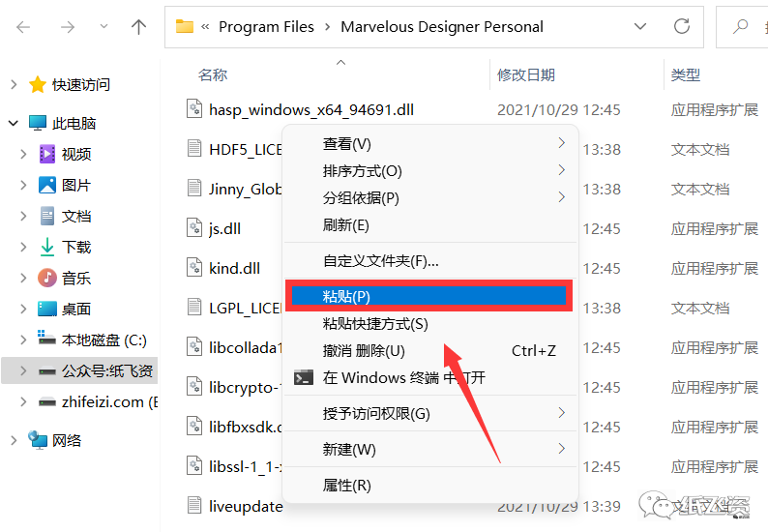Go up one folder level
The width and height of the screenshot is (768, 532).
click(138, 27)
